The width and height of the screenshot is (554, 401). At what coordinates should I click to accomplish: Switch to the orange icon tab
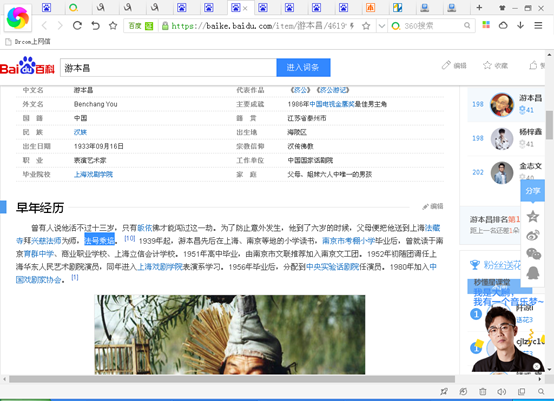370,7
